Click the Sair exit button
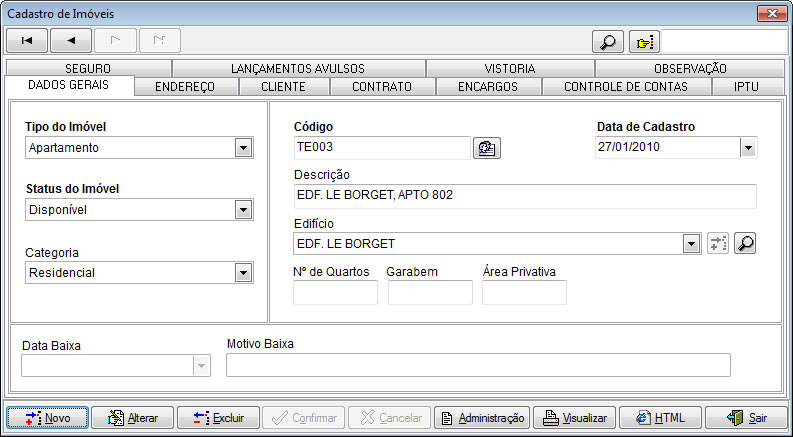The image size is (793, 437). (x=746, y=417)
